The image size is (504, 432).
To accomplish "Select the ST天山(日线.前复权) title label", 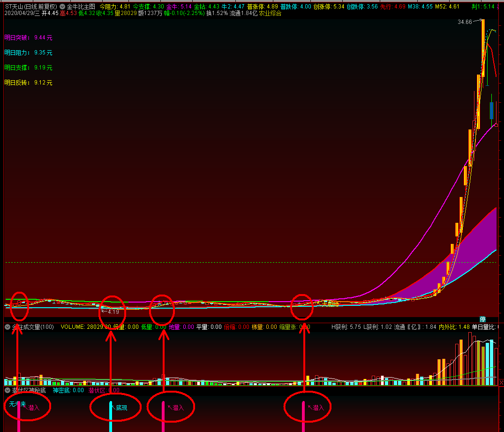I will 31,7.
